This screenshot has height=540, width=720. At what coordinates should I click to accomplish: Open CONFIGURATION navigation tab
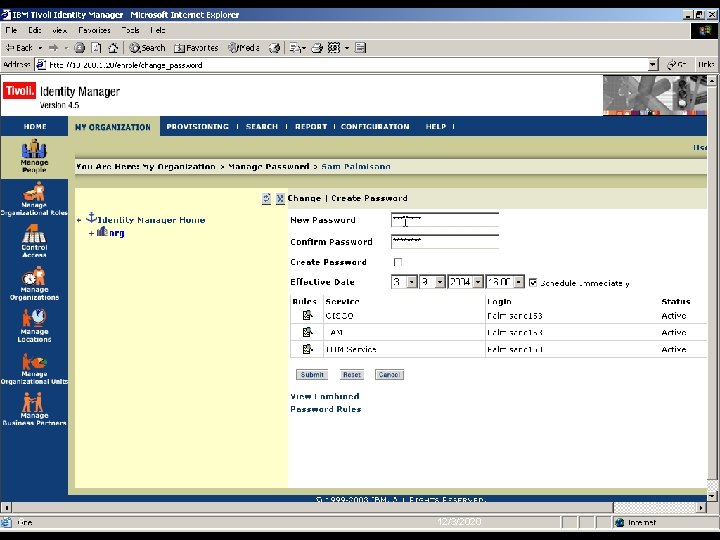tap(375, 126)
